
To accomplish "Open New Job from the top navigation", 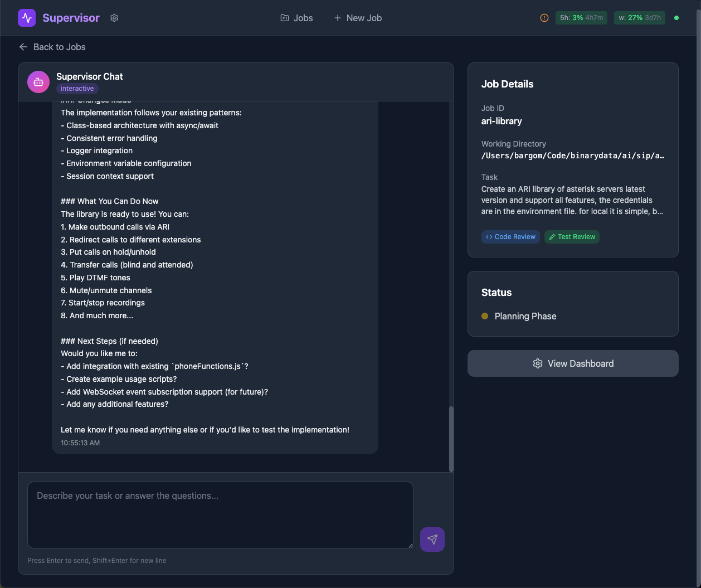I will point(358,18).
